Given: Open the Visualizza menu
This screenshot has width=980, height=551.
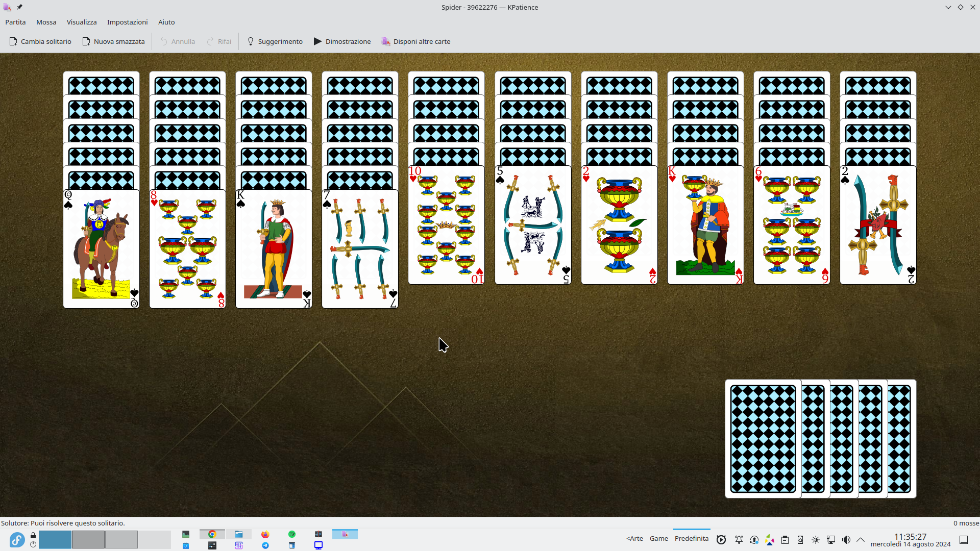Looking at the screenshot, I should (82, 22).
